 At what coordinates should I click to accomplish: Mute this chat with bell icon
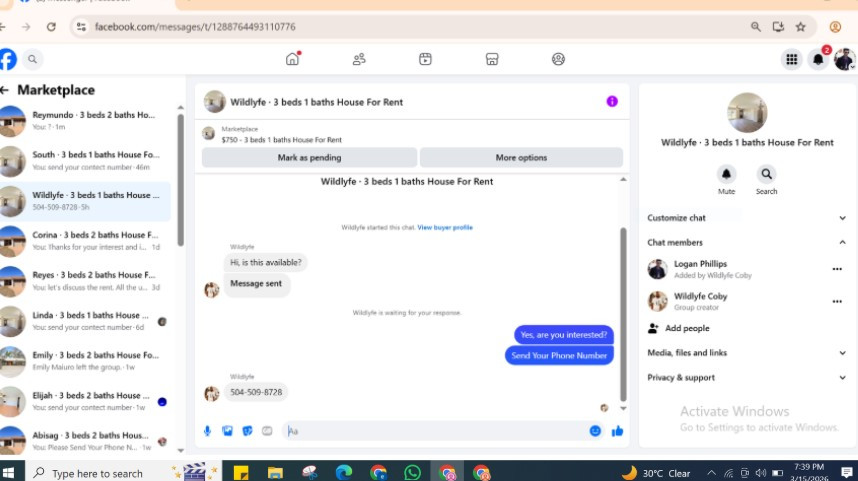pyautogui.click(x=726, y=174)
